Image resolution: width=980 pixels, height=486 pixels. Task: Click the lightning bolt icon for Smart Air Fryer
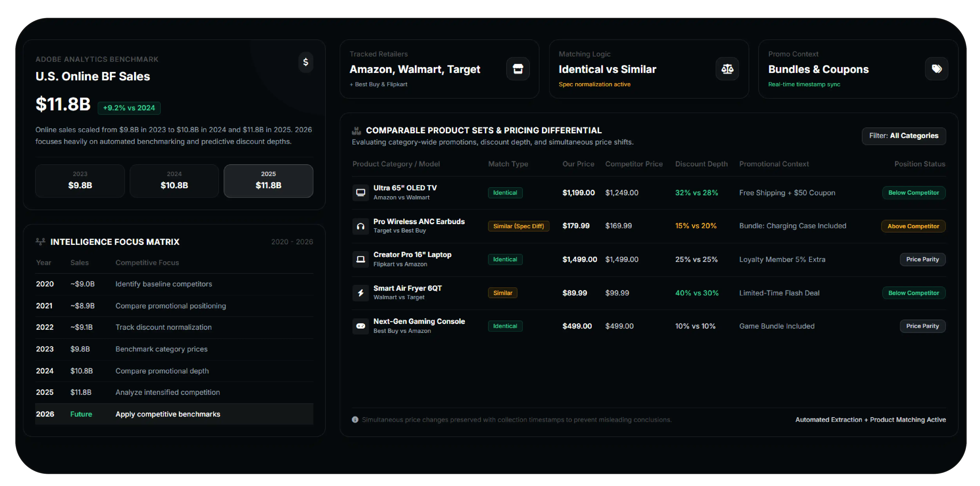click(x=360, y=293)
